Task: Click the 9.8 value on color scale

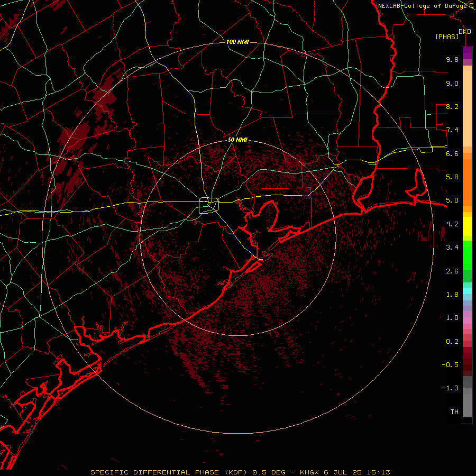Action: pyautogui.click(x=452, y=59)
